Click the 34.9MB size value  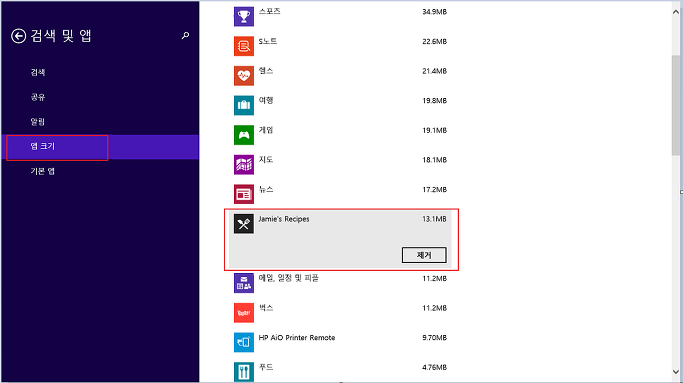pyautogui.click(x=434, y=12)
